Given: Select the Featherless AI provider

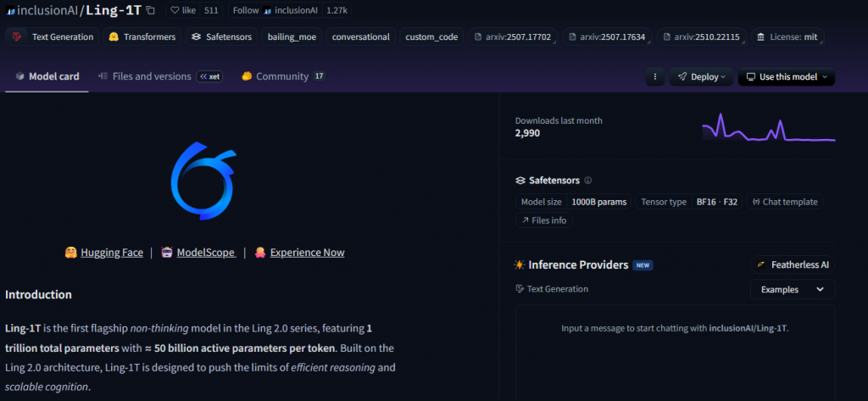Looking at the screenshot, I should point(793,265).
